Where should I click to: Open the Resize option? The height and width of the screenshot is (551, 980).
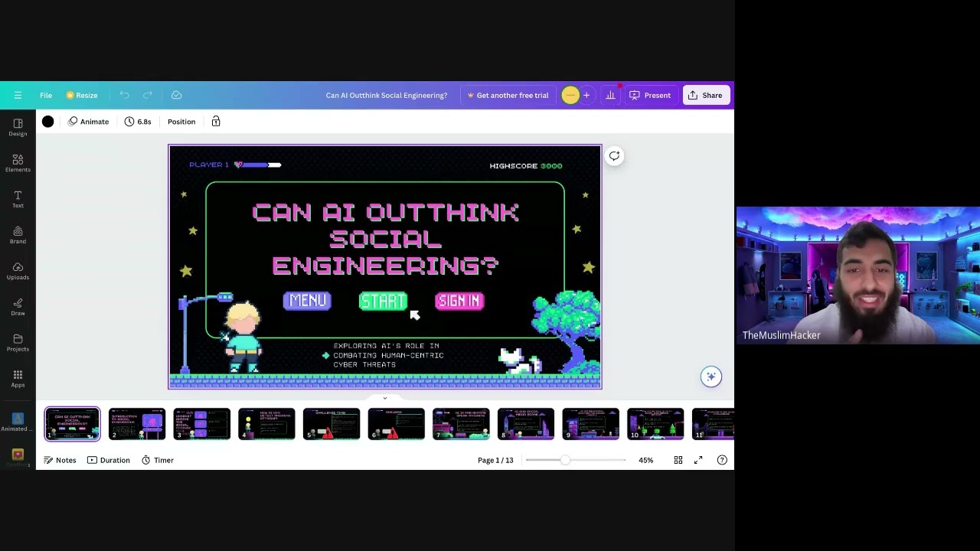[x=81, y=96]
